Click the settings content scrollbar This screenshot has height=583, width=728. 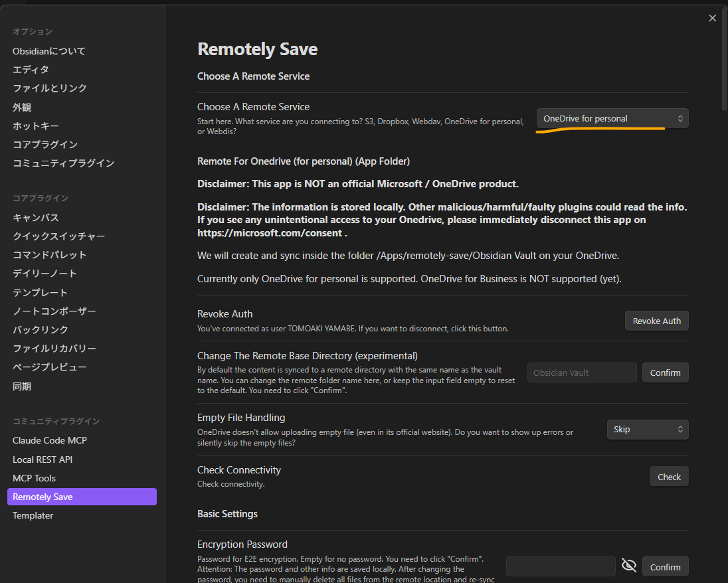[x=725, y=60]
